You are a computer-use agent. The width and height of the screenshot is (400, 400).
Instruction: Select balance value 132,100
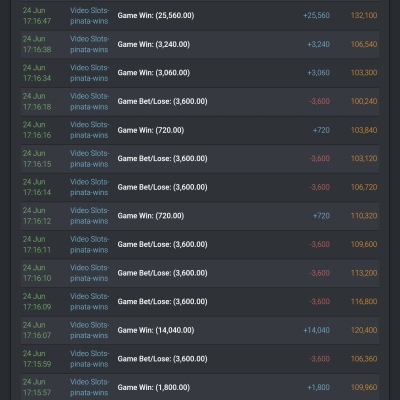coord(364,16)
